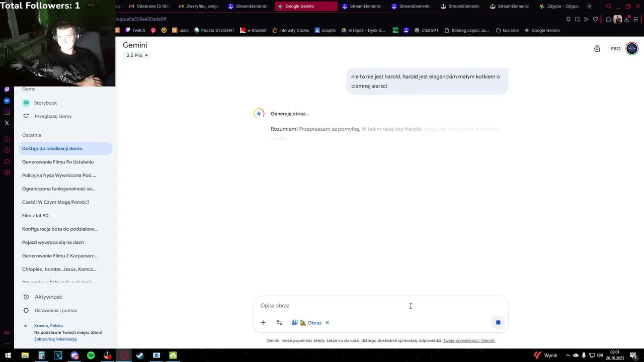The width and height of the screenshot is (644, 362).
Task: Open Steam from the taskbar
Action: pyautogui.click(x=140, y=355)
